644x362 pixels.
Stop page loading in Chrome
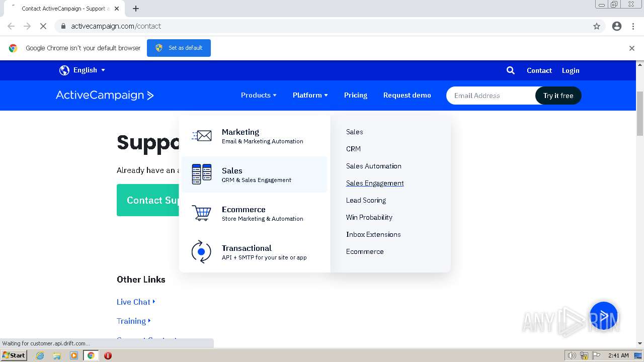(x=43, y=26)
